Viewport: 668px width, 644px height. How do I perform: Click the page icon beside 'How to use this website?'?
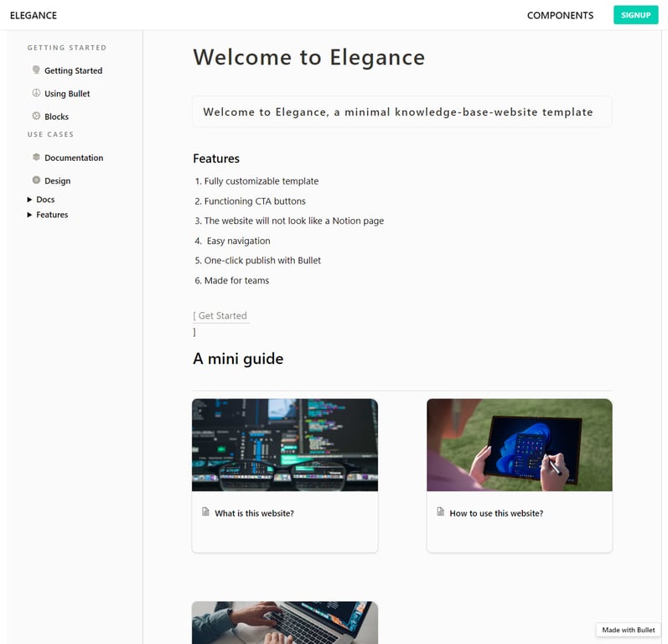(x=441, y=512)
